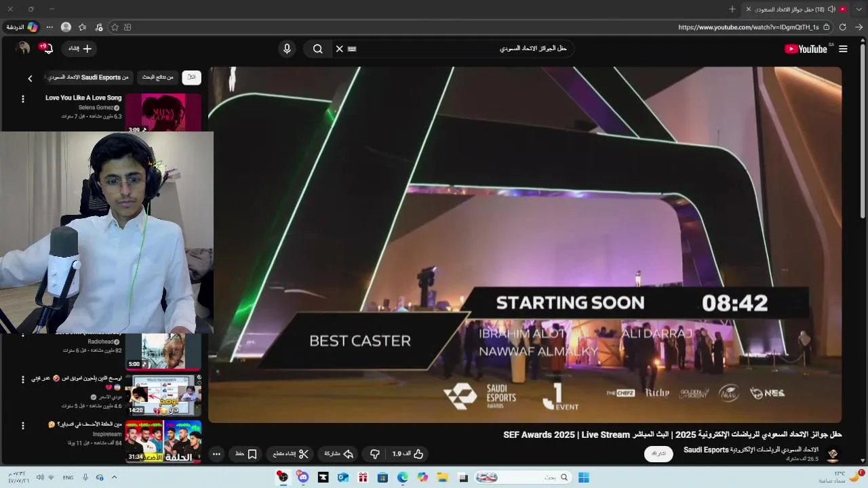The height and width of the screenshot is (488, 868).
Task: View site info lock icon
Action: tap(827, 27)
